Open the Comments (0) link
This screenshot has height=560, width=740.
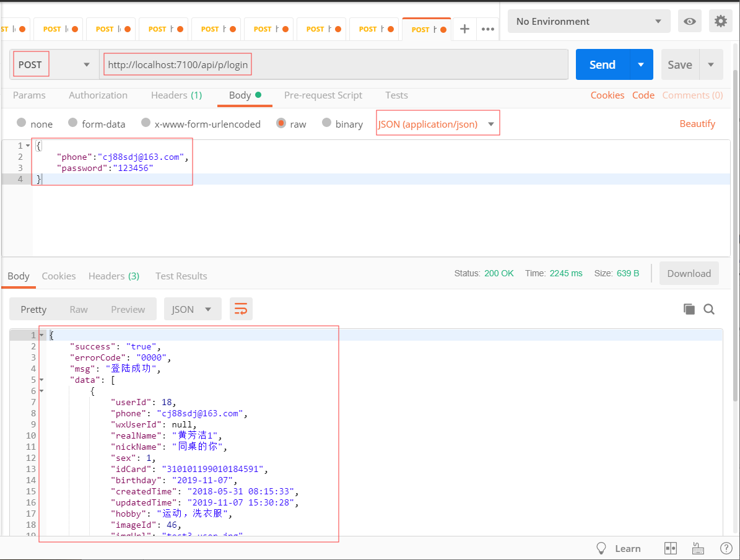click(692, 95)
